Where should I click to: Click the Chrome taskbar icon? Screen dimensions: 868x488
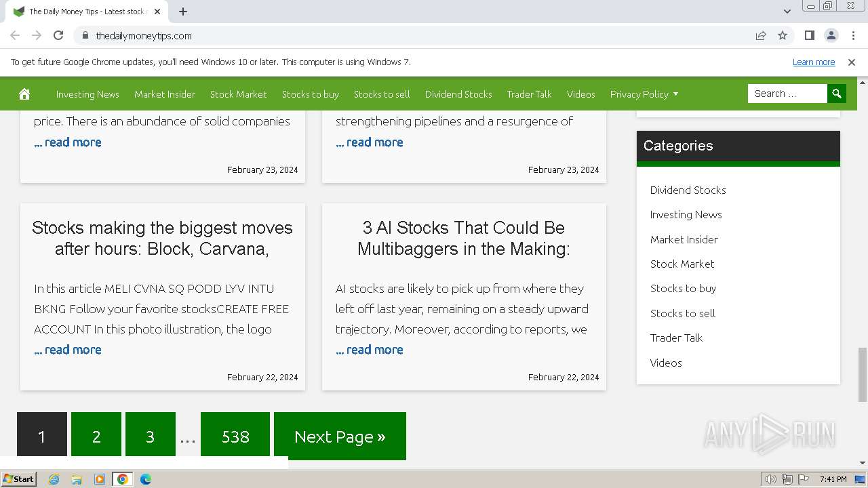pos(123,479)
